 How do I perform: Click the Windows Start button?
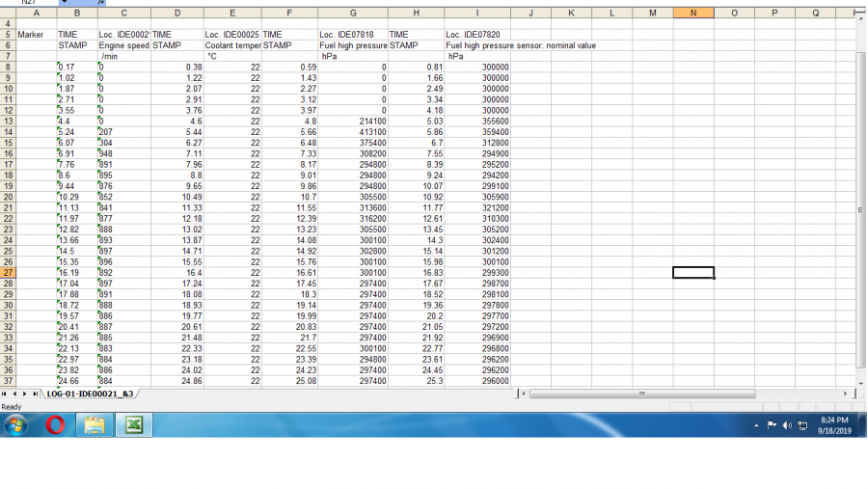coord(15,424)
